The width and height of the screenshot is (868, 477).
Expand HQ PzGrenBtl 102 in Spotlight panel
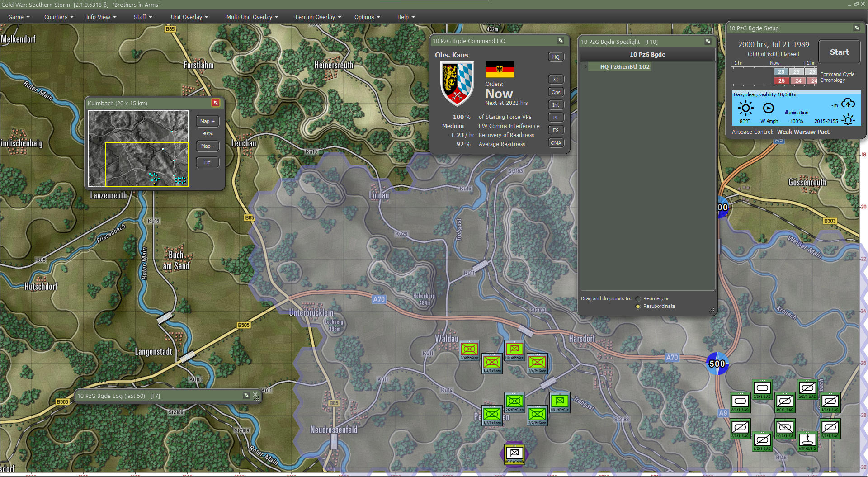pyautogui.click(x=586, y=66)
